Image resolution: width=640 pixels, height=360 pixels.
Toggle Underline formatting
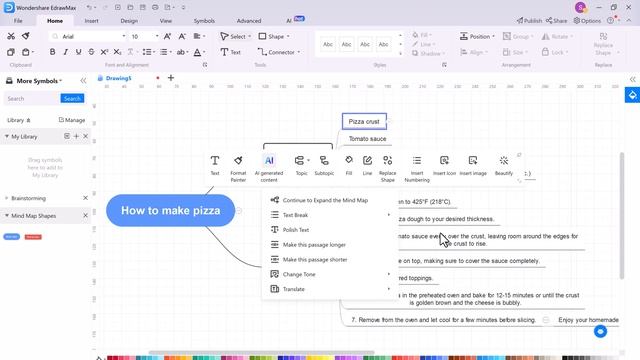pyautogui.click(x=78, y=52)
